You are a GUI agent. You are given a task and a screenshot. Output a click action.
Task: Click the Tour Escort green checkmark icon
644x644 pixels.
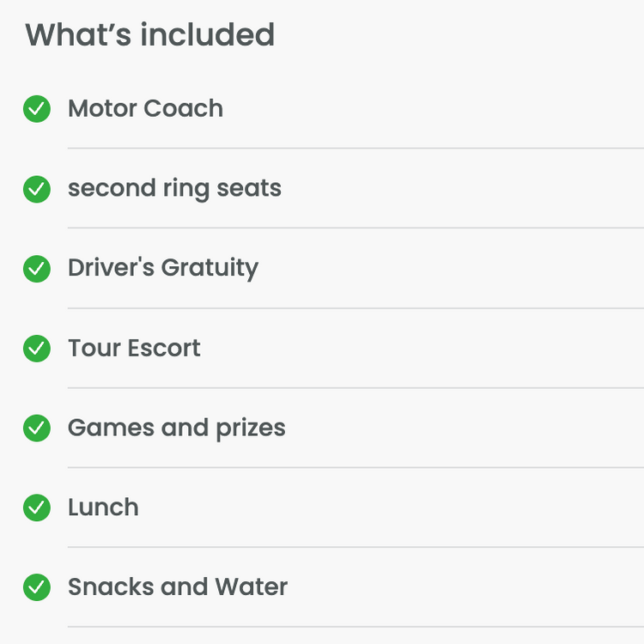click(37, 349)
